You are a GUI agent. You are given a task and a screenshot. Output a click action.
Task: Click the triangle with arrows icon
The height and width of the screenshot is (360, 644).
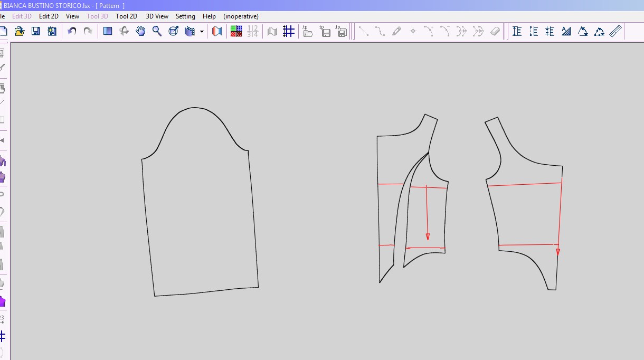(x=583, y=31)
